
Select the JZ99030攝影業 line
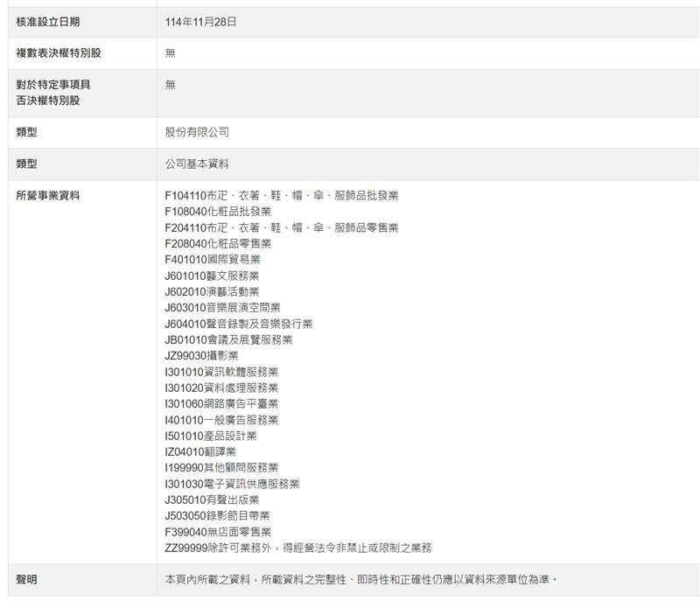201,356
